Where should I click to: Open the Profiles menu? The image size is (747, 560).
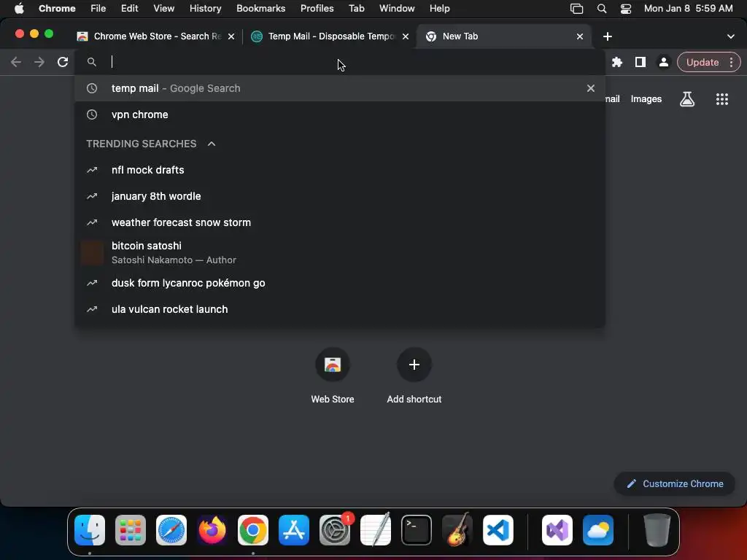pyautogui.click(x=317, y=9)
